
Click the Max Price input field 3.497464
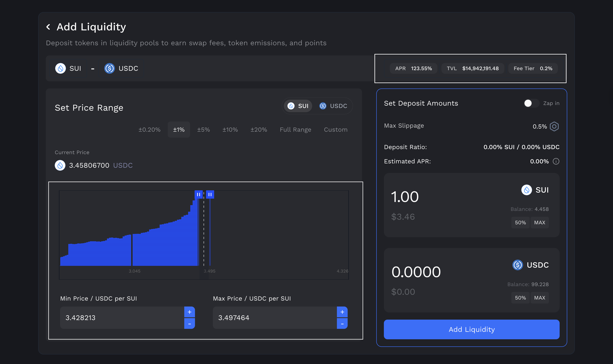click(275, 318)
